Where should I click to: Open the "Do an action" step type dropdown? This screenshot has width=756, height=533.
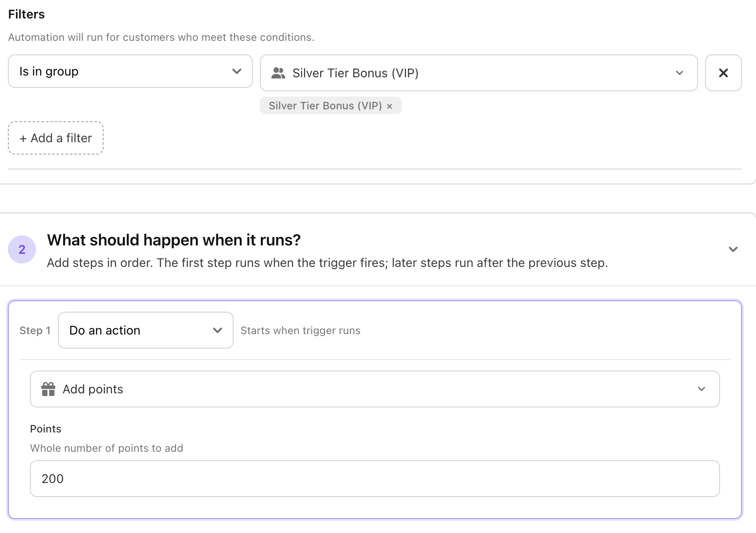[x=146, y=330]
